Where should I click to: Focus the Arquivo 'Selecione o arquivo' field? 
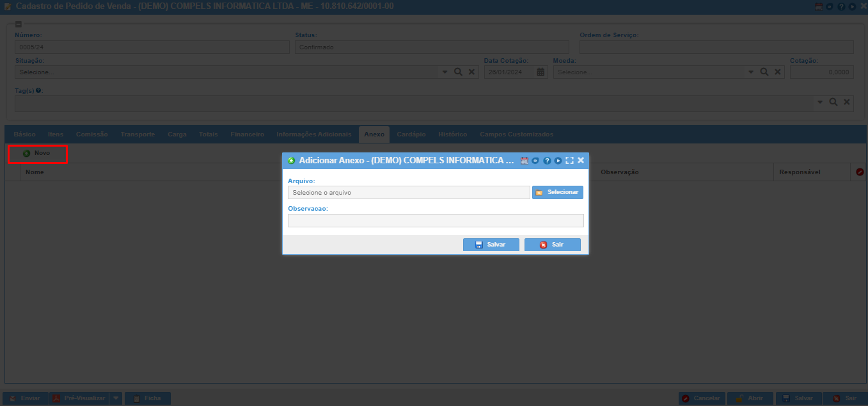(x=409, y=192)
